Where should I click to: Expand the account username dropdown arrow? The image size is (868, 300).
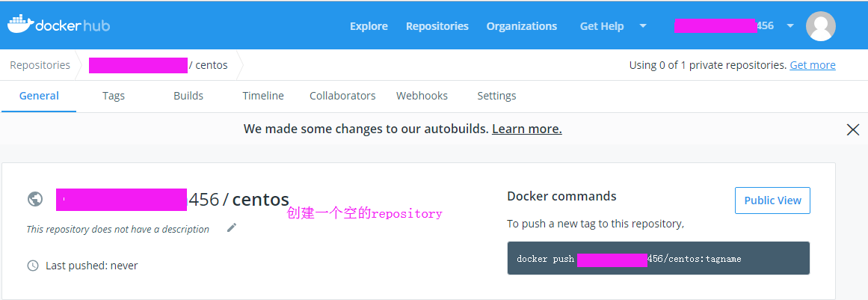pyautogui.click(x=790, y=25)
